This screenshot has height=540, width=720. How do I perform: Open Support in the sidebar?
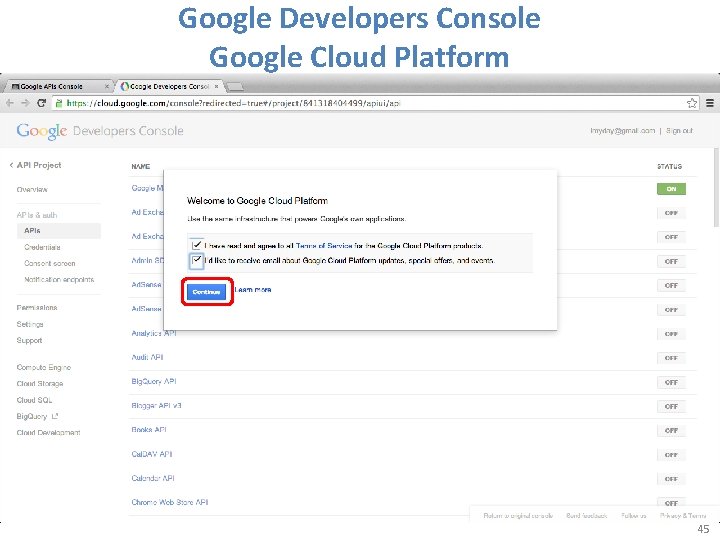click(29, 340)
